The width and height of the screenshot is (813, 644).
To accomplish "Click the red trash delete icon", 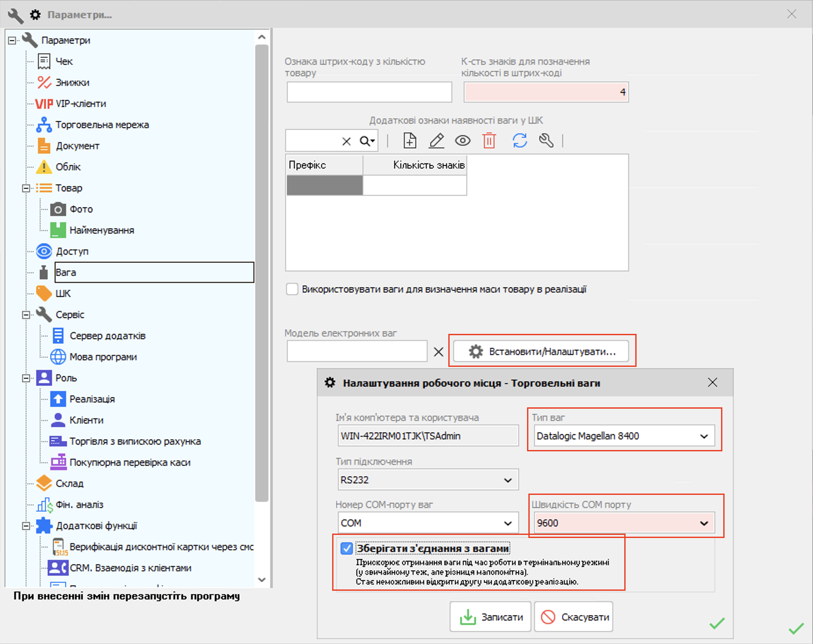I will 489,141.
